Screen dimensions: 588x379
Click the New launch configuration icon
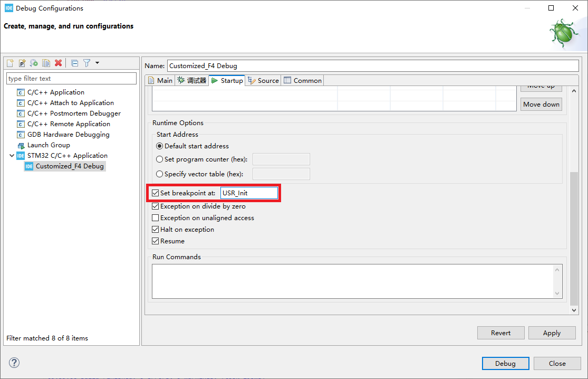(x=10, y=63)
